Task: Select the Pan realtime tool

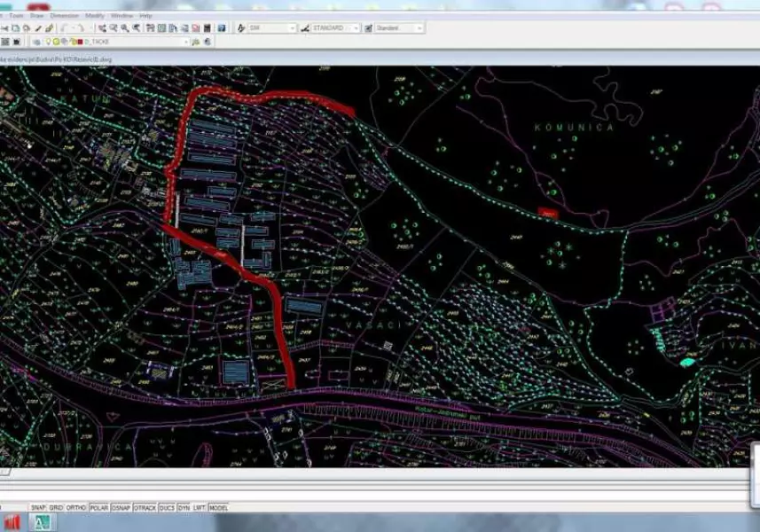Action: click(103, 28)
